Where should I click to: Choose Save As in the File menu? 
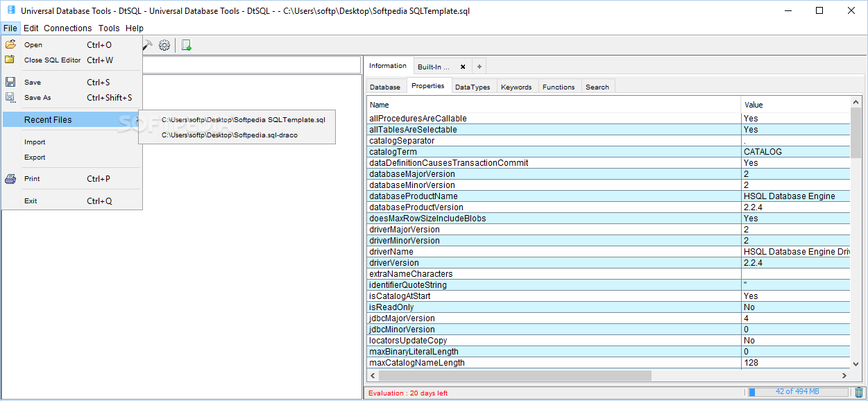point(72,98)
